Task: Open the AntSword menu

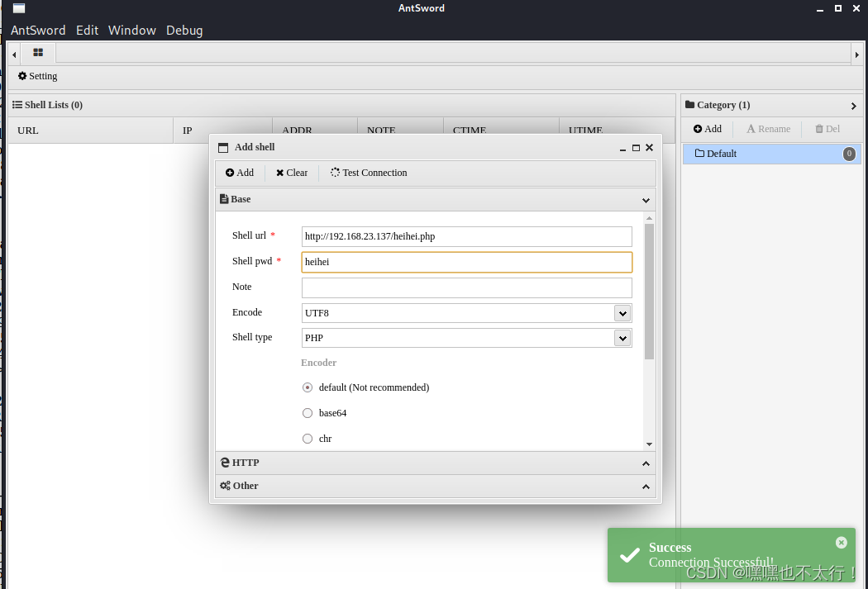Action: 38,31
